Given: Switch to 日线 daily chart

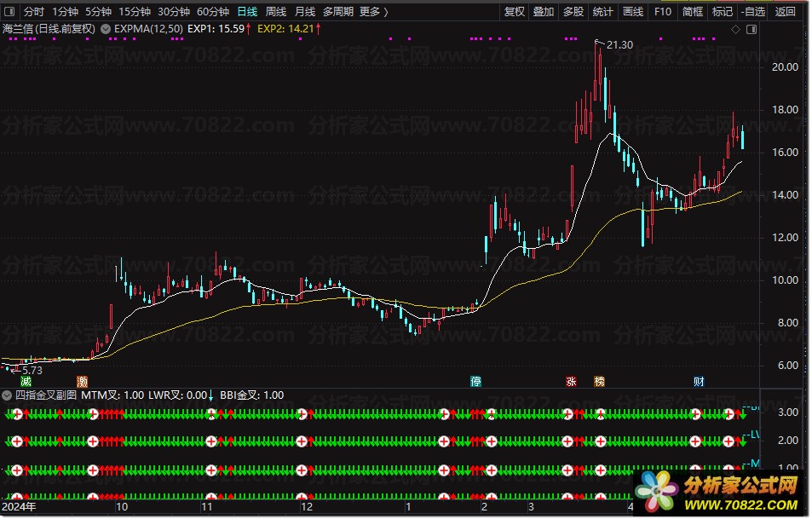Looking at the screenshot, I should (x=247, y=11).
